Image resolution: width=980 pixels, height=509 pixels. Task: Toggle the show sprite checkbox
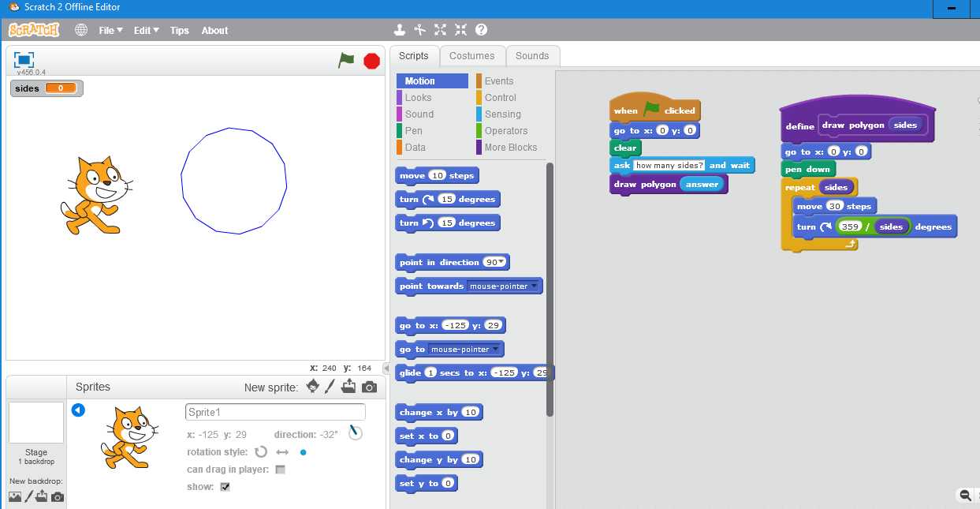coord(225,487)
